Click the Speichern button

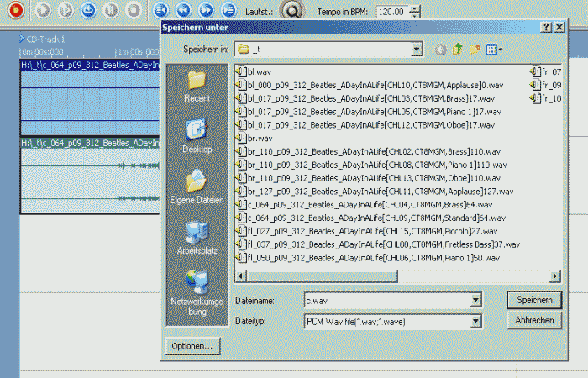pyautogui.click(x=533, y=300)
